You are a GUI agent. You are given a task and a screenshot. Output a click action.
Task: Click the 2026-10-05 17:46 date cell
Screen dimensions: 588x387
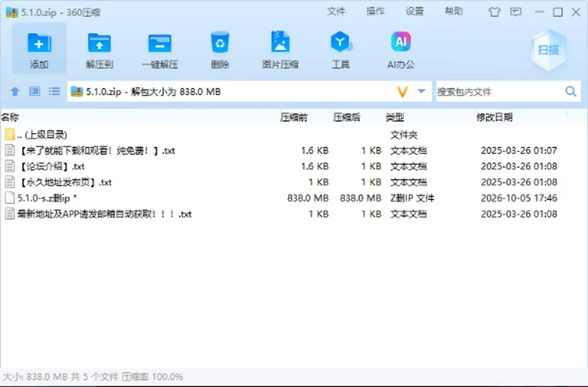[x=519, y=198]
